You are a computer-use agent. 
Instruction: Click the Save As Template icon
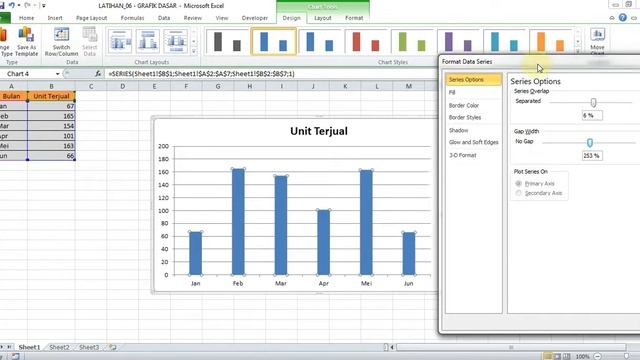pos(27,41)
